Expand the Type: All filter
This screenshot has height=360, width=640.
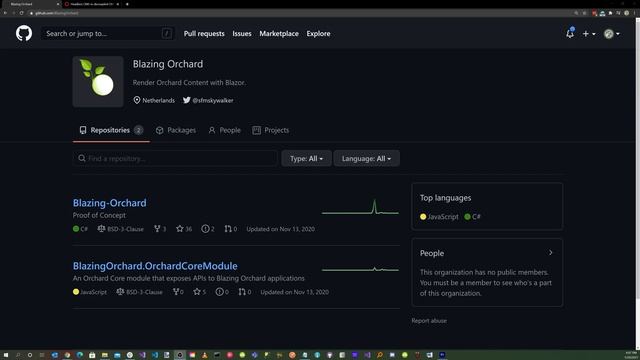coord(307,158)
